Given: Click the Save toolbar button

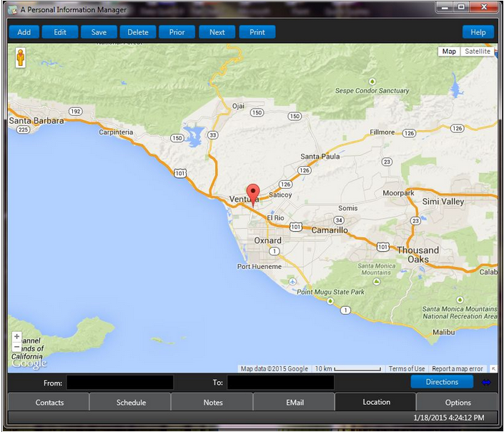Looking at the screenshot, I should (x=99, y=32).
